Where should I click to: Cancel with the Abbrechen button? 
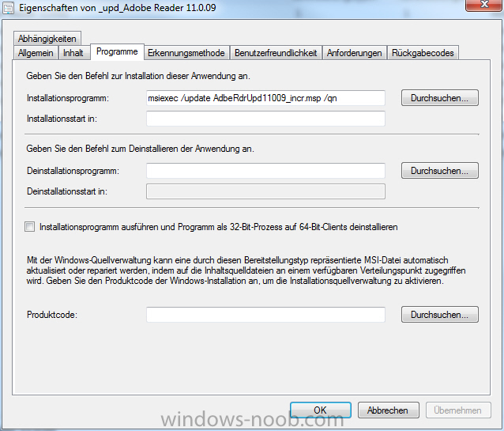tap(389, 410)
